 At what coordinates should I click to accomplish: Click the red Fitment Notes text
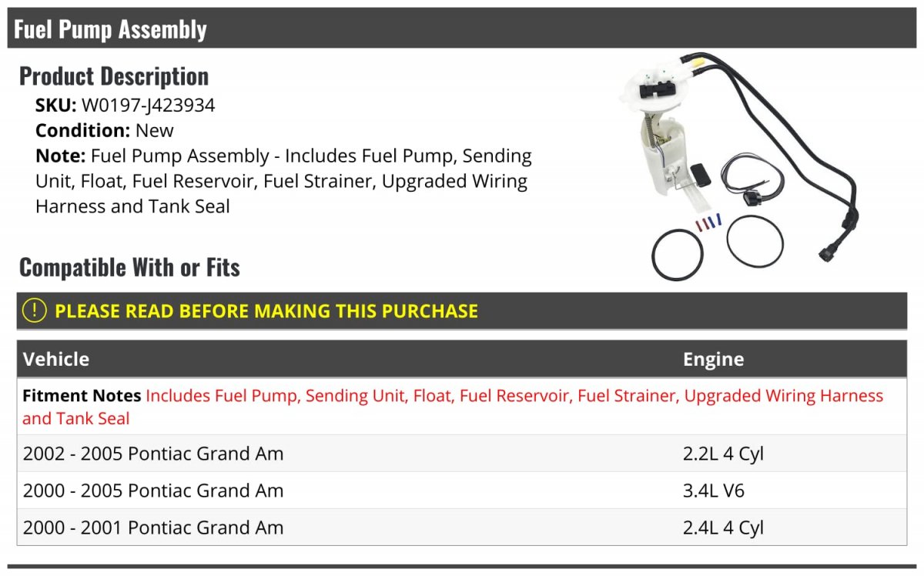pos(453,407)
